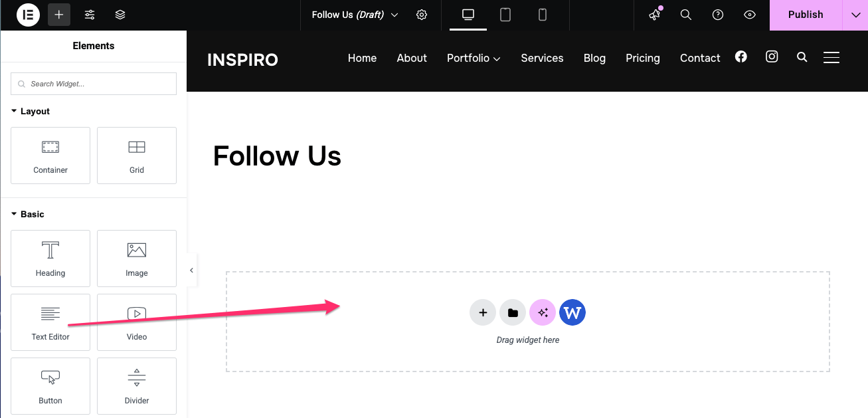
Task: Open Publish options dropdown arrow
Action: point(855,15)
